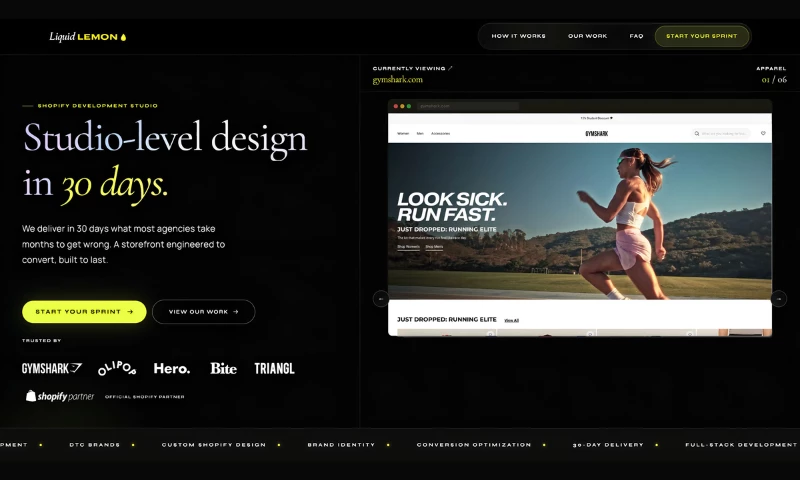Click the Official Shopify Partner text

tap(144, 397)
